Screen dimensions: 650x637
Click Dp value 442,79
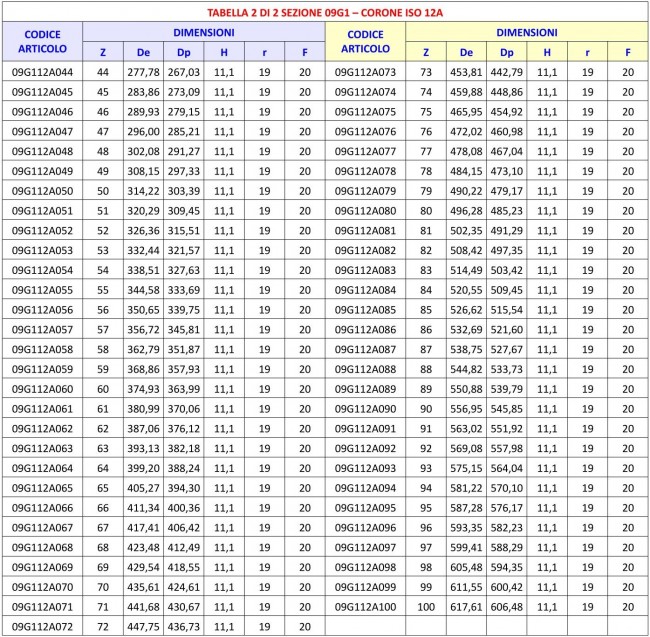507,72
